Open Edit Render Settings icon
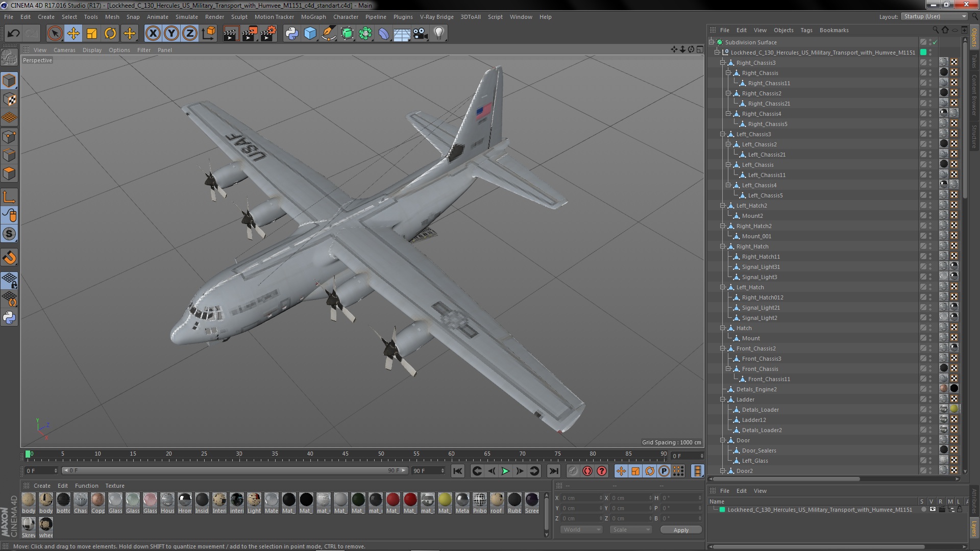The image size is (980, 551). (x=268, y=34)
